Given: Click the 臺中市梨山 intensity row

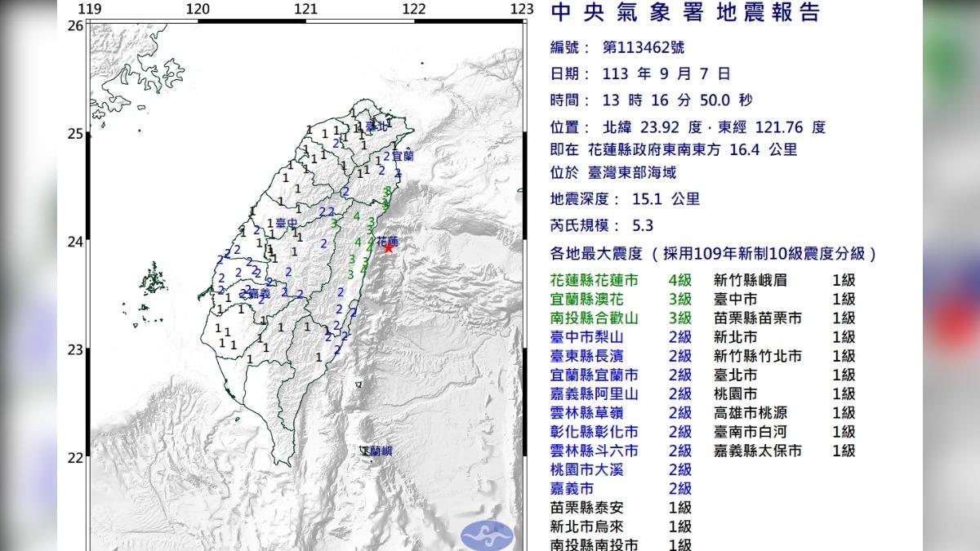Looking at the screenshot, I should point(621,336).
